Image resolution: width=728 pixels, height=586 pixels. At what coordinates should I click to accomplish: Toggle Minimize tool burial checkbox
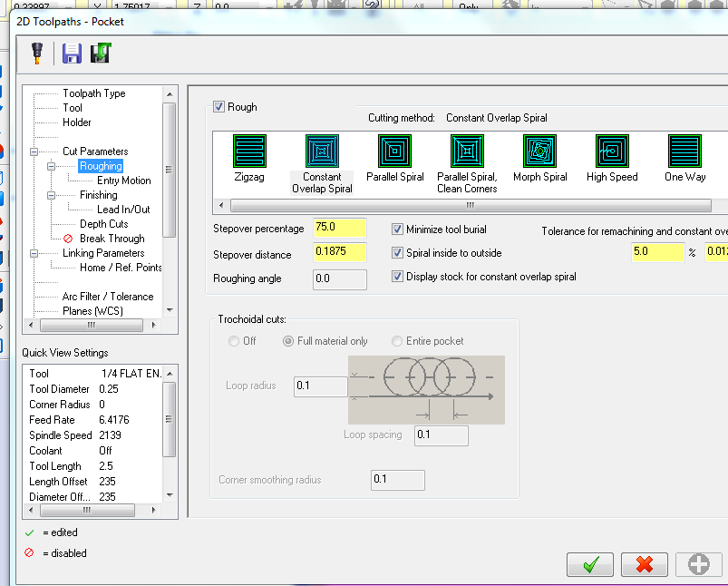[398, 230]
